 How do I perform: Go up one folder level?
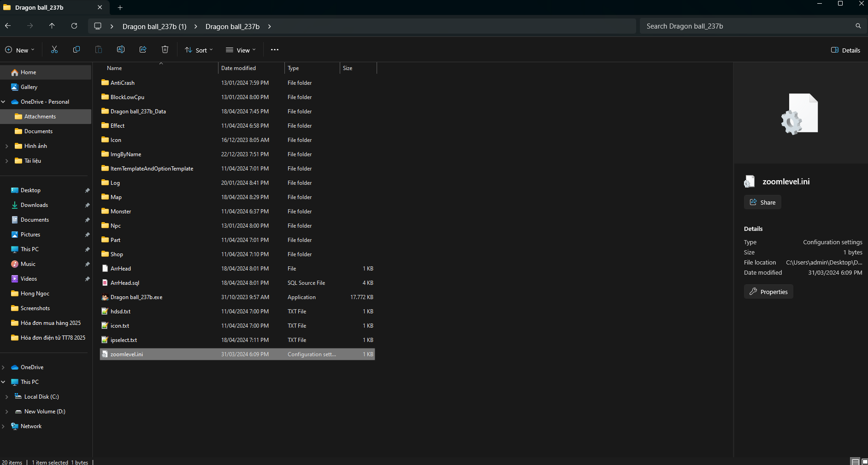(52, 26)
